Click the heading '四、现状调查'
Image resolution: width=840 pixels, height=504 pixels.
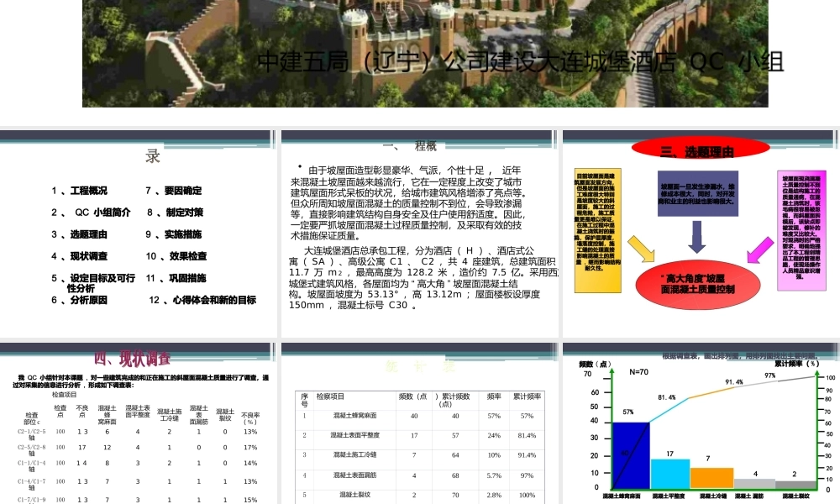(133, 358)
